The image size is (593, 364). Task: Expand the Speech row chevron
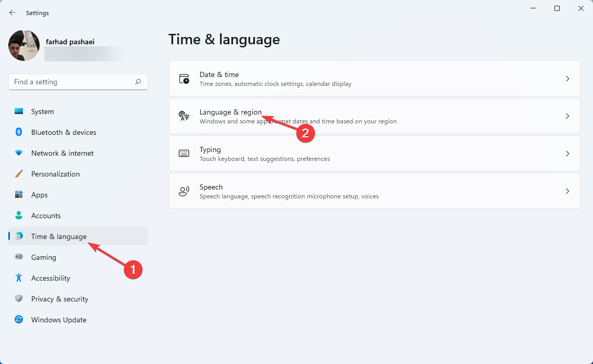(567, 191)
